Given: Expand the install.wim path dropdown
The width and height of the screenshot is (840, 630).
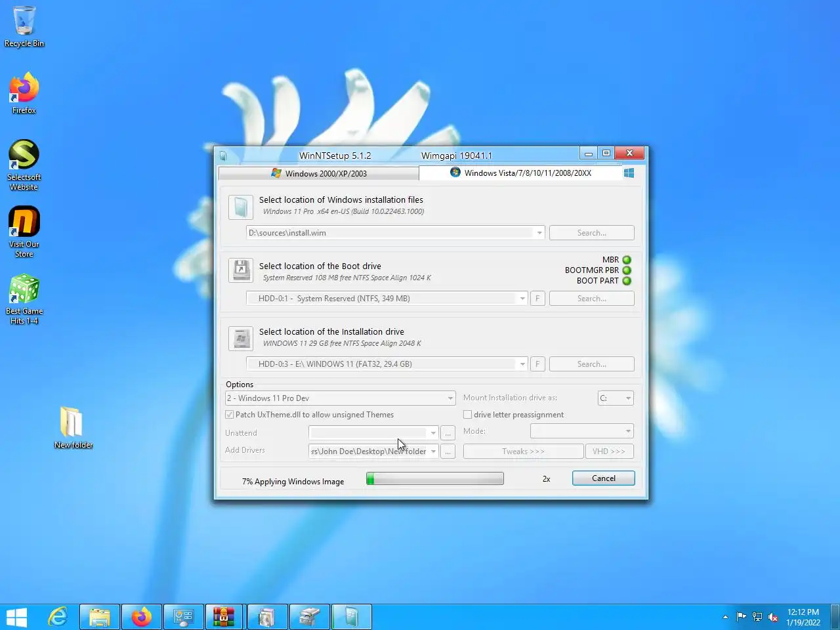Looking at the screenshot, I should 539,233.
